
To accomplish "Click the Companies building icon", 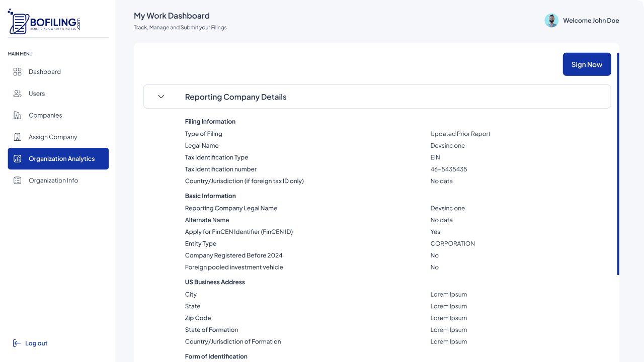I will click(x=18, y=116).
